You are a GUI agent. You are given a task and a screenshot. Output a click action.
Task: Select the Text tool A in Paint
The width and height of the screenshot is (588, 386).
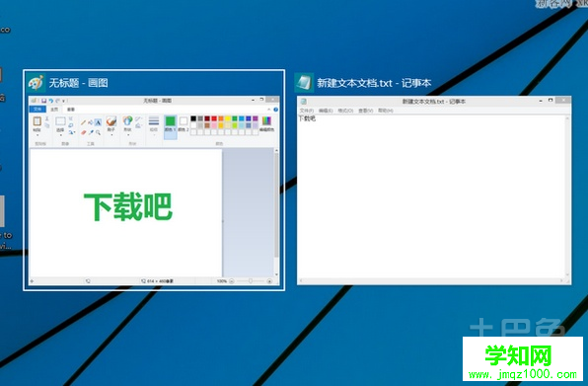click(98, 122)
